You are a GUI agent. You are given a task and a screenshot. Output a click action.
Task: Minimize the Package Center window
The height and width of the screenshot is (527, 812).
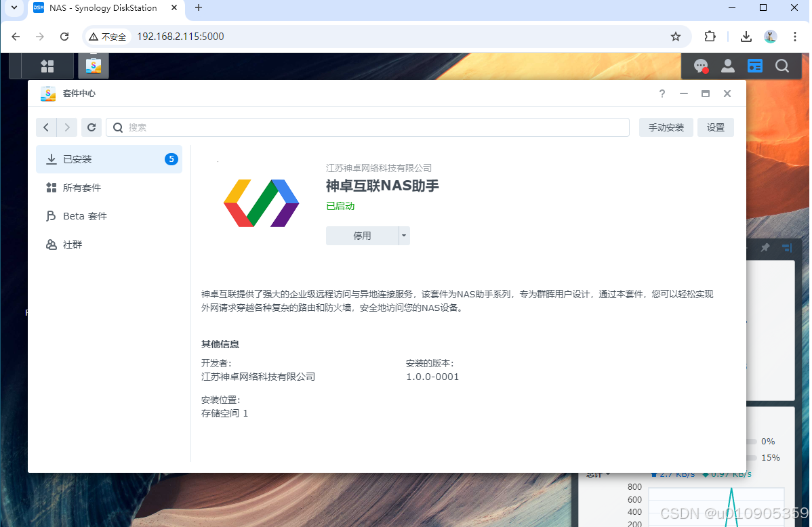(684, 93)
